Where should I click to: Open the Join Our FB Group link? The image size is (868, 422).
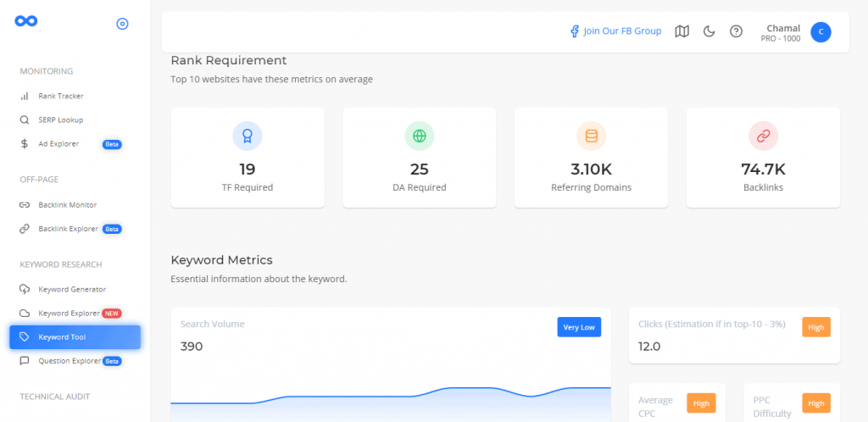pyautogui.click(x=622, y=31)
